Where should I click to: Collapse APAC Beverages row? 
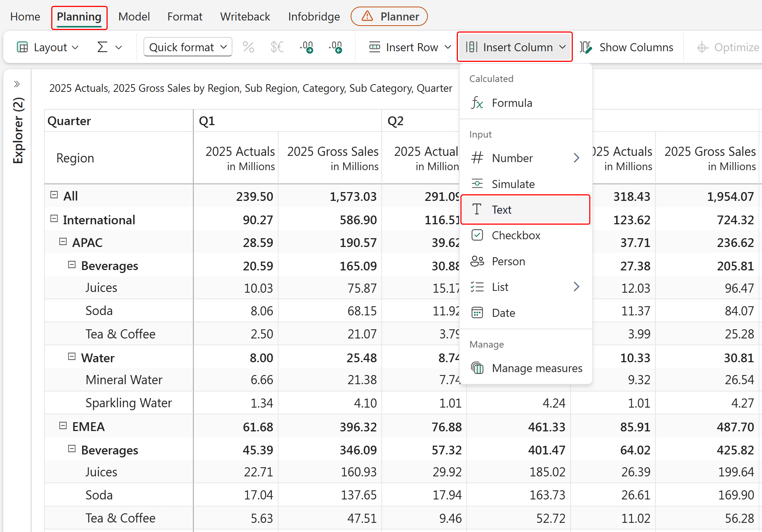72,265
